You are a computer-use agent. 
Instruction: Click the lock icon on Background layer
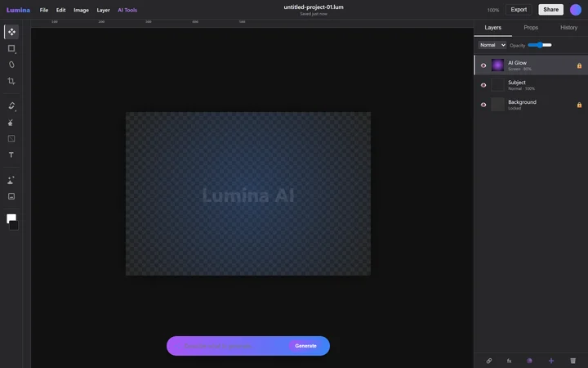[579, 105]
